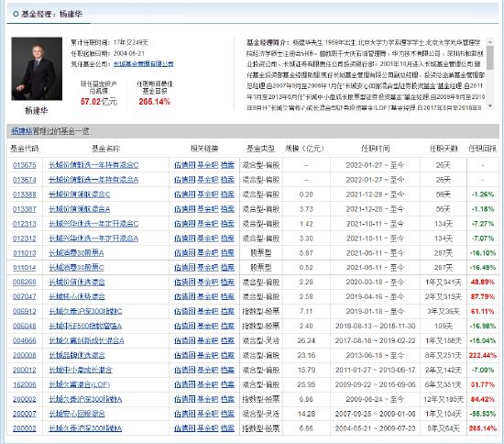
Task: Open fund name 长城品牌优选混合
Action: 77,355
